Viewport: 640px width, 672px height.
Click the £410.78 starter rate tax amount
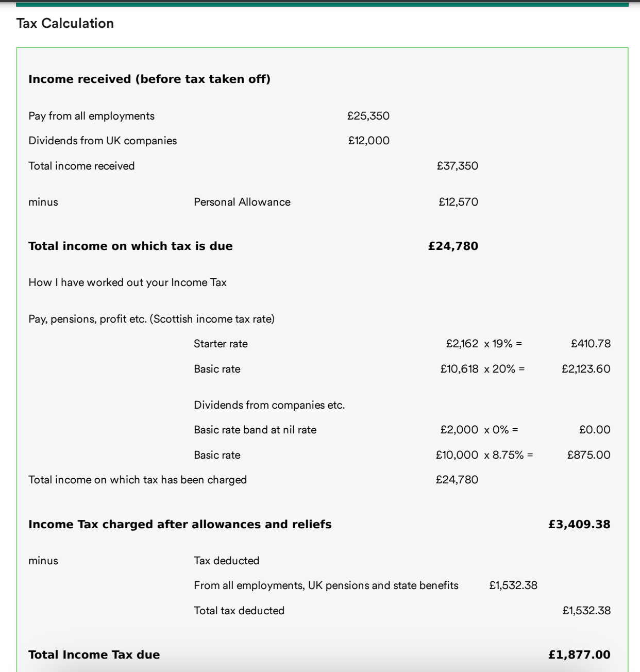click(x=591, y=344)
